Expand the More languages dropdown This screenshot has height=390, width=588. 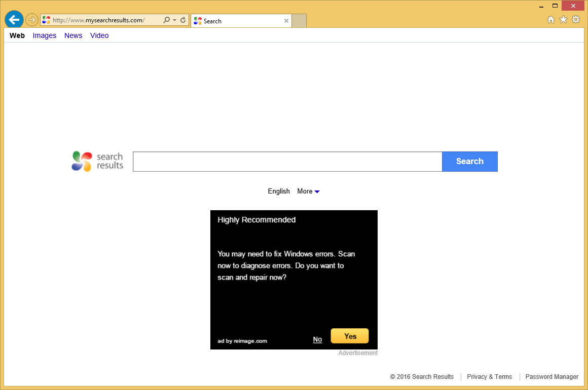(308, 191)
